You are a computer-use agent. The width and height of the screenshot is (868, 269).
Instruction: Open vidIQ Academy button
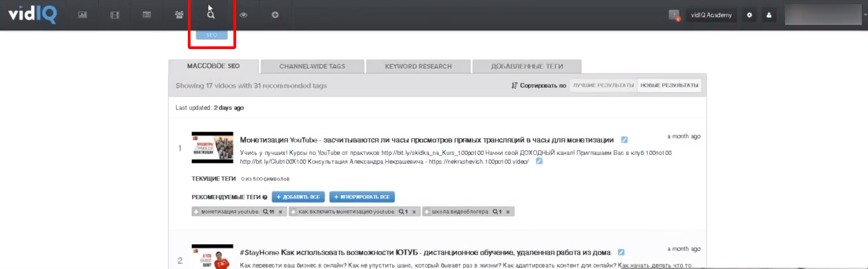pos(712,15)
